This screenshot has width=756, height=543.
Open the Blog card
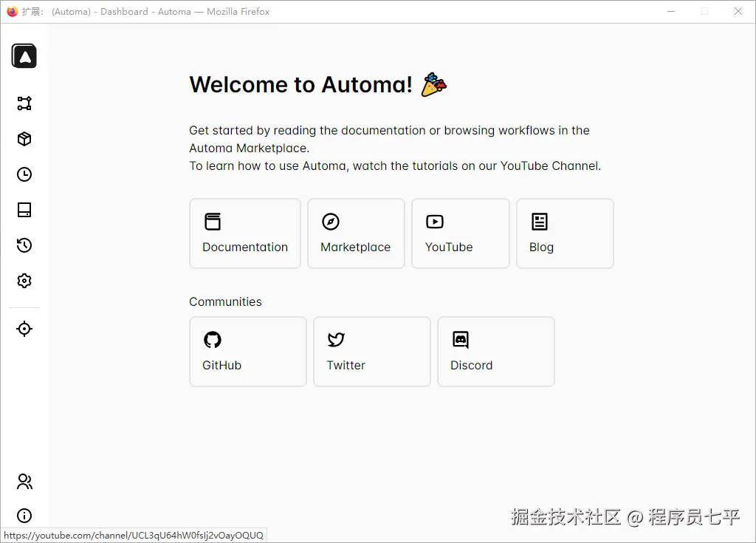pos(565,233)
